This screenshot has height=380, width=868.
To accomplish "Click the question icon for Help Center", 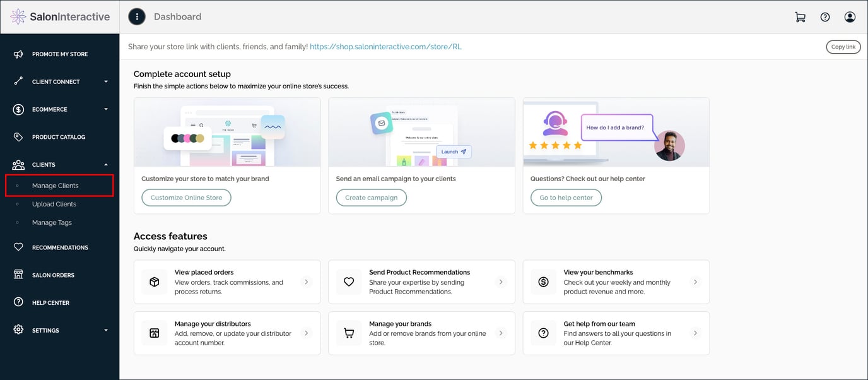I will (18, 302).
